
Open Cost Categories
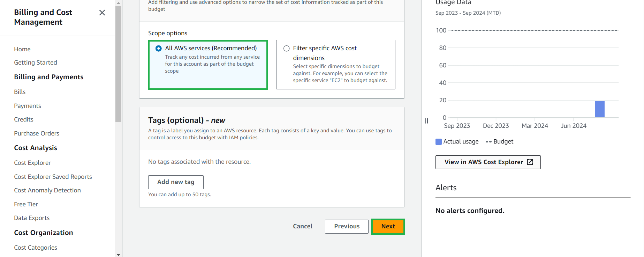click(x=36, y=248)
